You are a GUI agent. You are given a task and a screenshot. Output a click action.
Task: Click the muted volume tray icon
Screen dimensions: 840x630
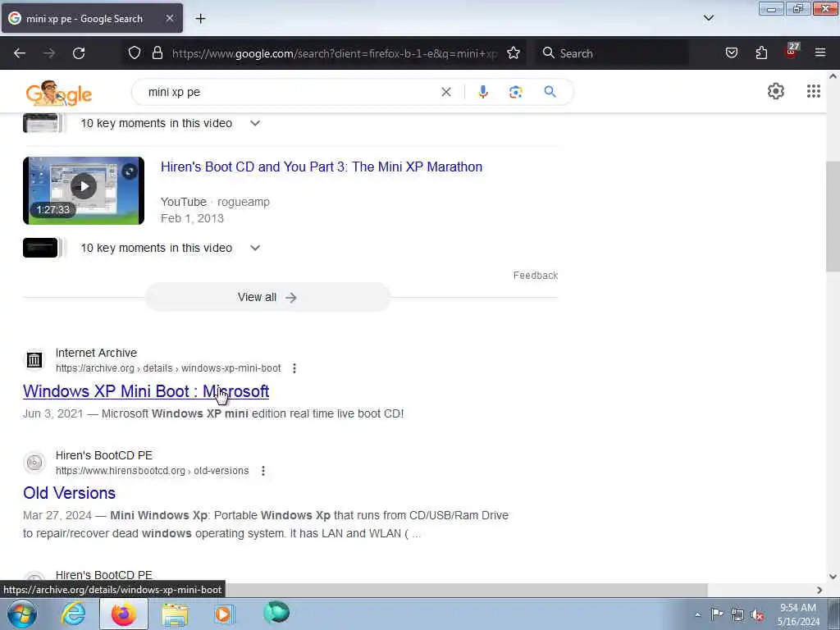[x=757, y=615]
